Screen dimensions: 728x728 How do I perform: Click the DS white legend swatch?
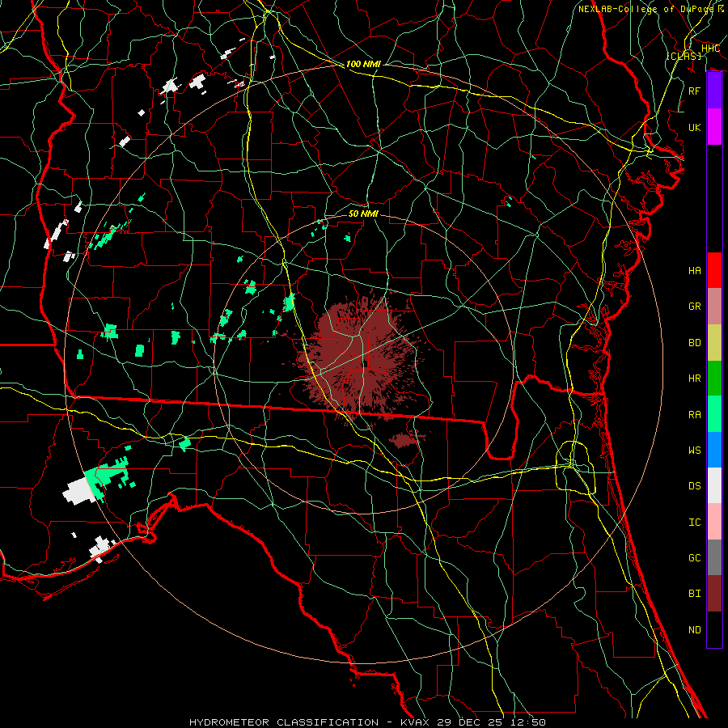pyautogui.click(x=714, y=485)
